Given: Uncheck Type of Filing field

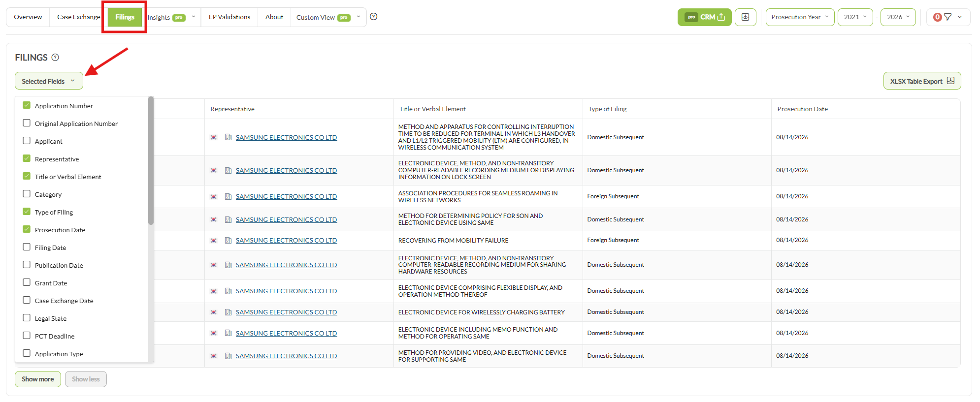Looking at the screenshot, I should tap(27, 212).
